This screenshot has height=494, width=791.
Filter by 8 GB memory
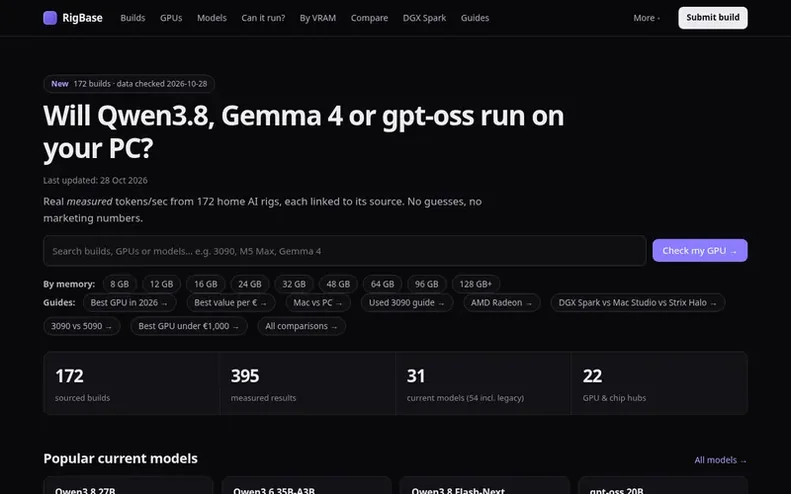pyautogui.click(x=120, y=284)
